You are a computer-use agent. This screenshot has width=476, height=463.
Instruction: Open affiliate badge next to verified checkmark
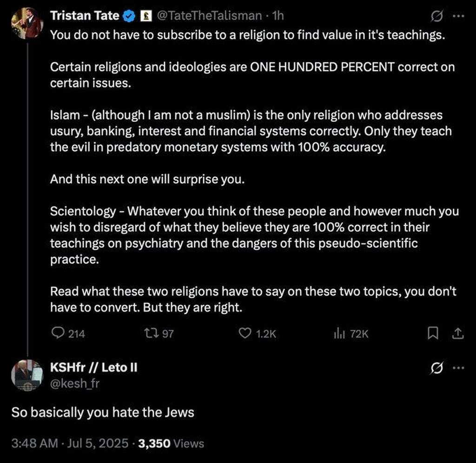click(146, 16)
